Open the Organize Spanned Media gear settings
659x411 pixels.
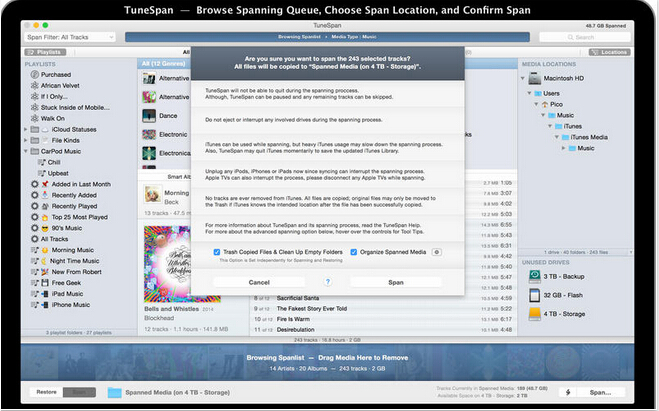(437, 252)
